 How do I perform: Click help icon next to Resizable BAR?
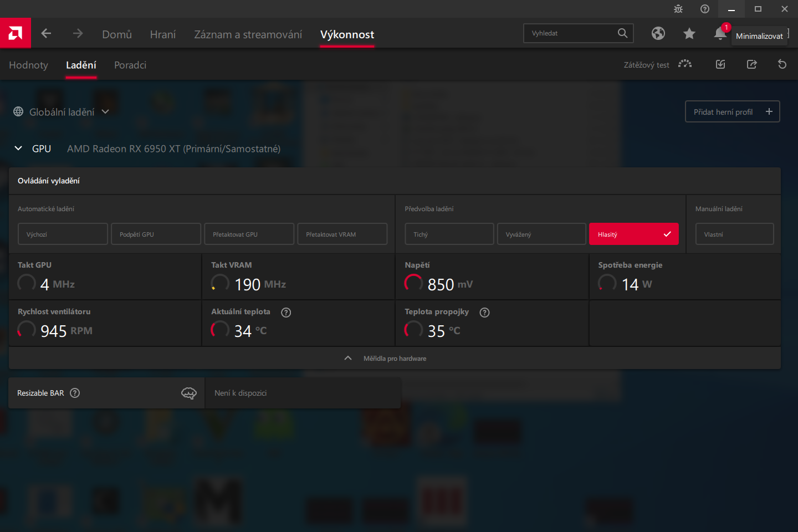click(75, 393)
